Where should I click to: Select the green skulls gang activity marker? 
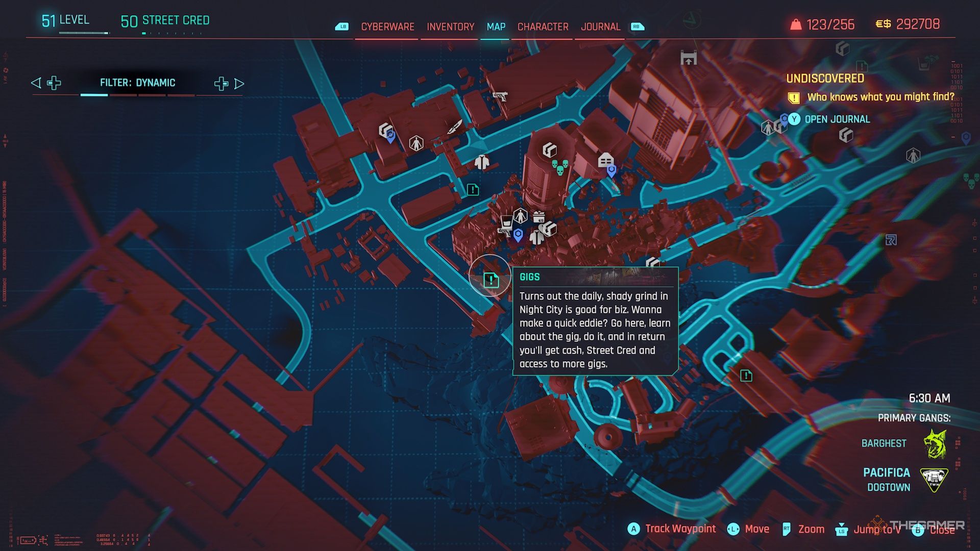click(x=560, y=167)
